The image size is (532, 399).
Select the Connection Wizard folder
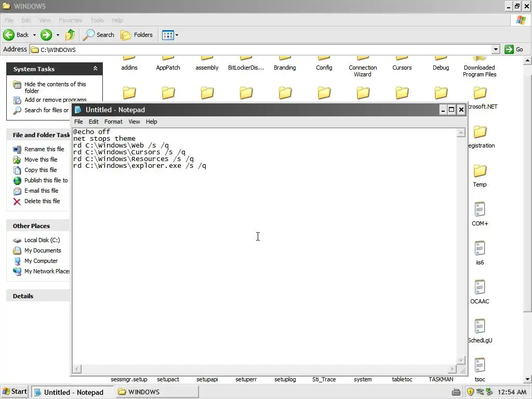pos(363,67)
